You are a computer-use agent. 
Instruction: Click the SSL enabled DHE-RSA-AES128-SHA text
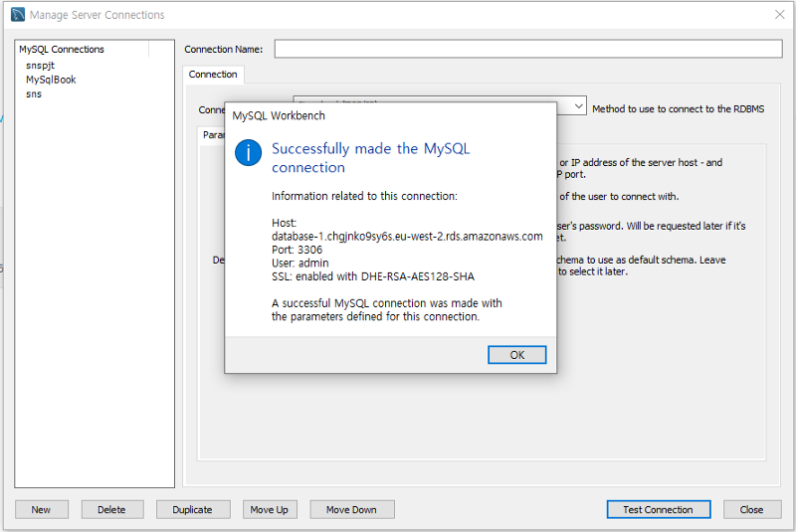coord(372,276)
